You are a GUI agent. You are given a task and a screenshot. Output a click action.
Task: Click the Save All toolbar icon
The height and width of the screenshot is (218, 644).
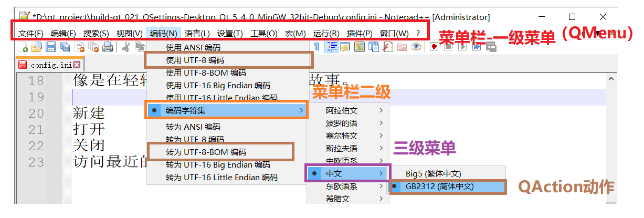(65, 47)
